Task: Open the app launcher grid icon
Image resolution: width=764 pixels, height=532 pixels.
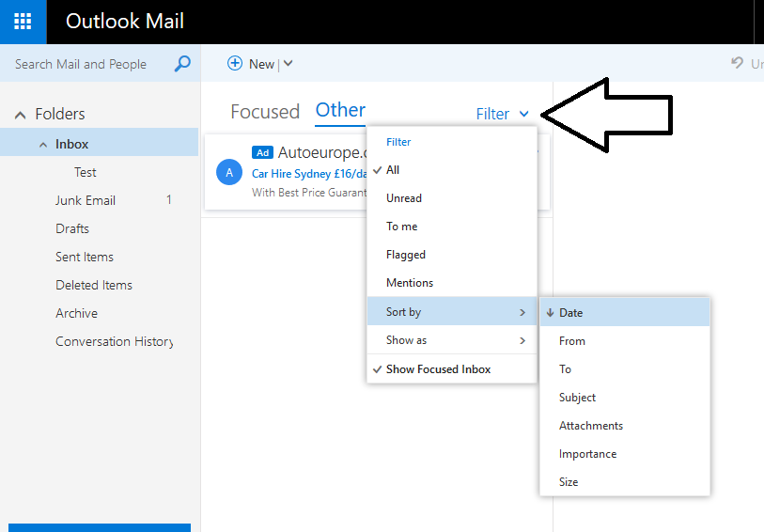Action: 23,22
